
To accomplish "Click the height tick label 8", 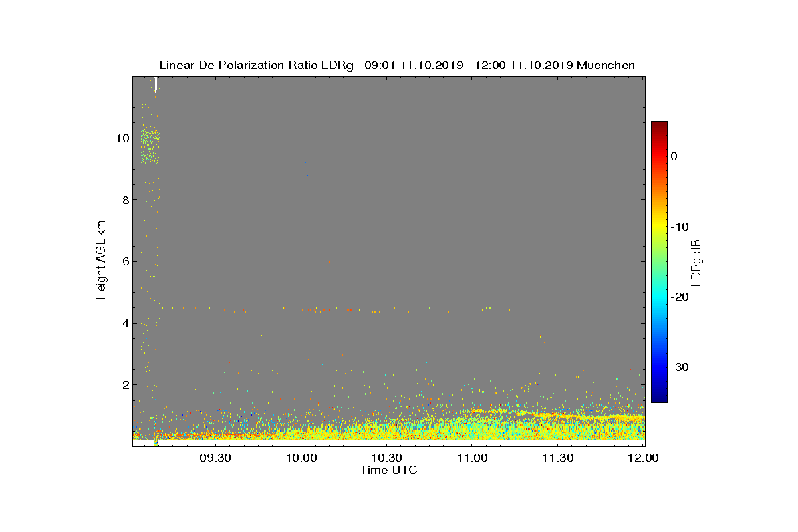I will [x=124, y=200].
